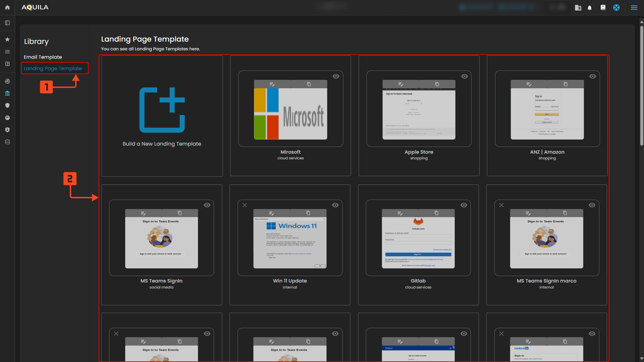Click the shield icon in left sidebar
Screen dimensions: 644x362
tap(7, 105)
